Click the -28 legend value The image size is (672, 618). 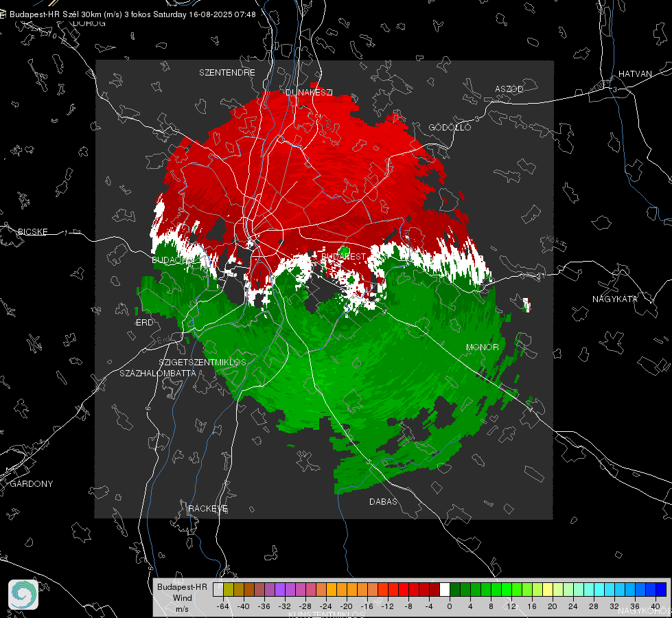[x=305, y=606]
